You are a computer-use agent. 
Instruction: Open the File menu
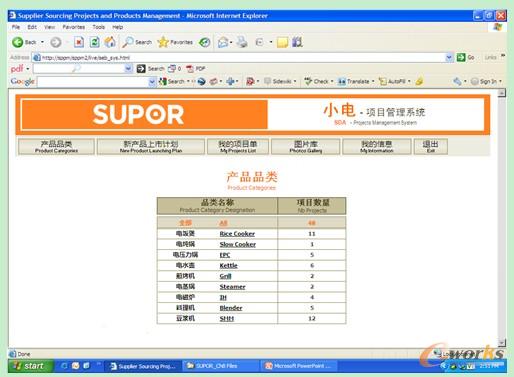pos(16,27)
